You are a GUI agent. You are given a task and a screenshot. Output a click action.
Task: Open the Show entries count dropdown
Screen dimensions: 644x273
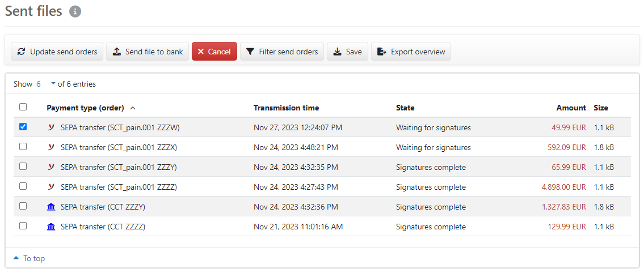click(45, 84)
